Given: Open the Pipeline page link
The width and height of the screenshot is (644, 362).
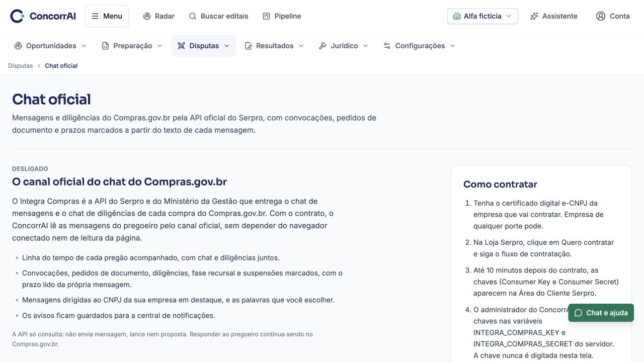Looking at the screenshot, I should coord(282,16).
